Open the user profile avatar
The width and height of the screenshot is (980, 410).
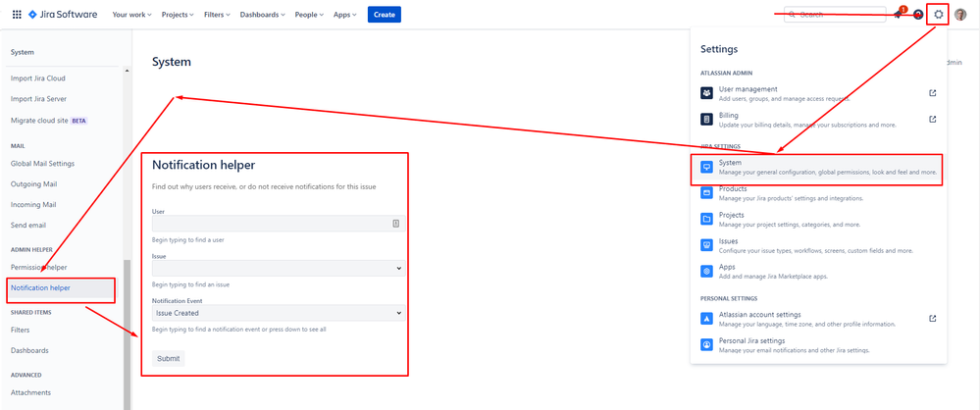960,15
